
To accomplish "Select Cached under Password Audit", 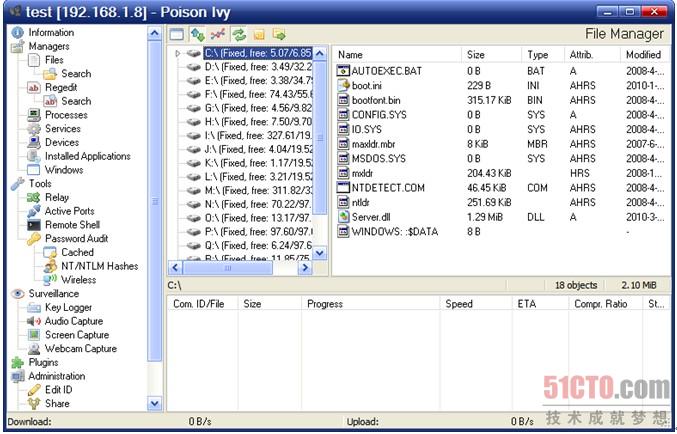I will click(x=77, y=253).
